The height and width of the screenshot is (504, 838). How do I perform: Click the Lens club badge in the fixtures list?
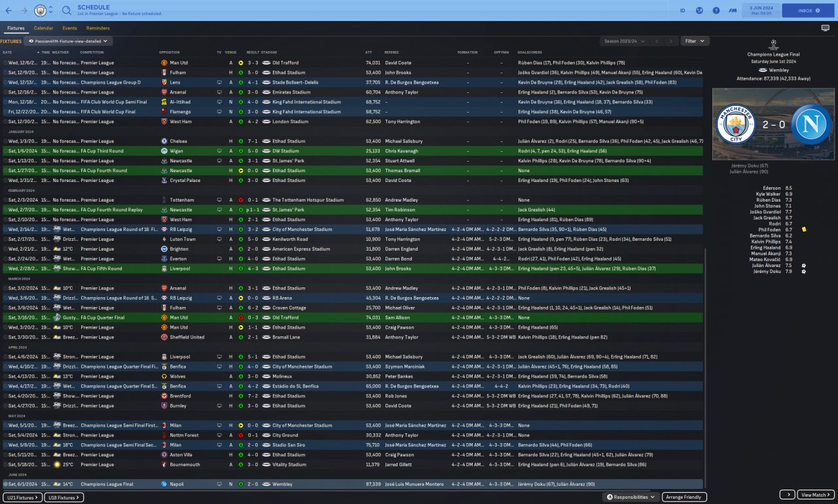click(x=164, y=82)
